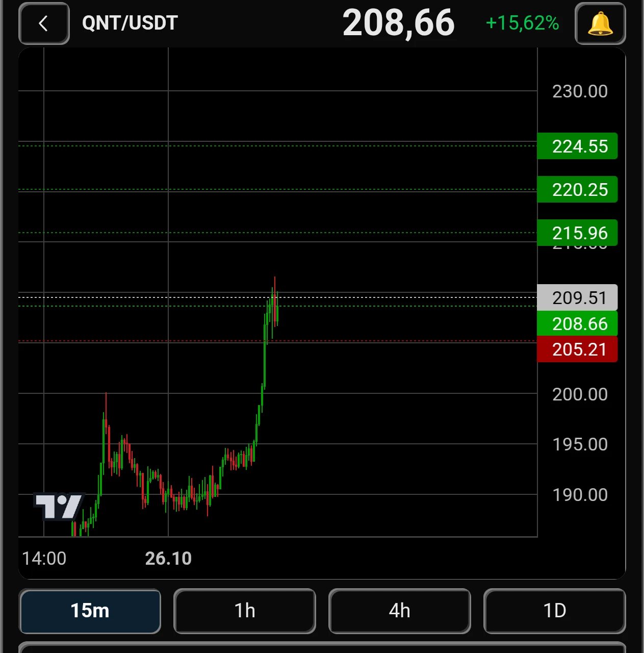
Task: Click the current price tag 208.66
Action: [x=578, y=323]
